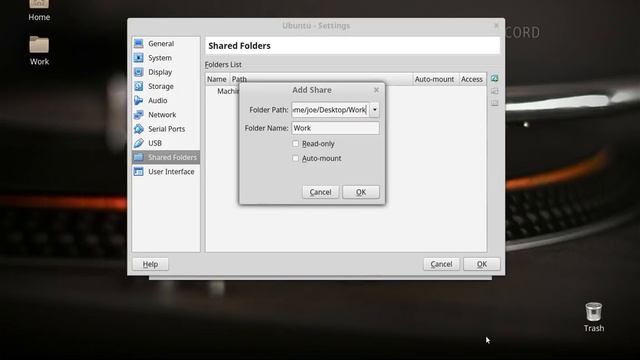The width and height of the screenshot is (640, 360).
Task: Confirm Add Share with OK
Action: [361, 192]
